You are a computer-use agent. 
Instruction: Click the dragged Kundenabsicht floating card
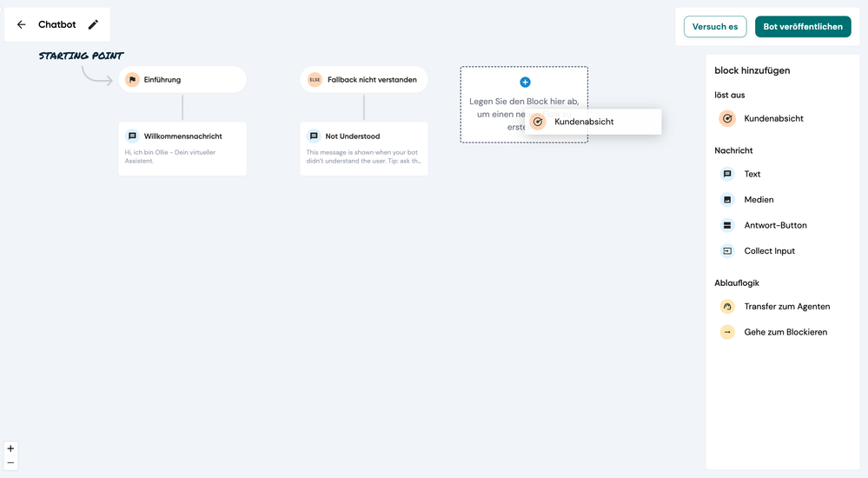593,122
